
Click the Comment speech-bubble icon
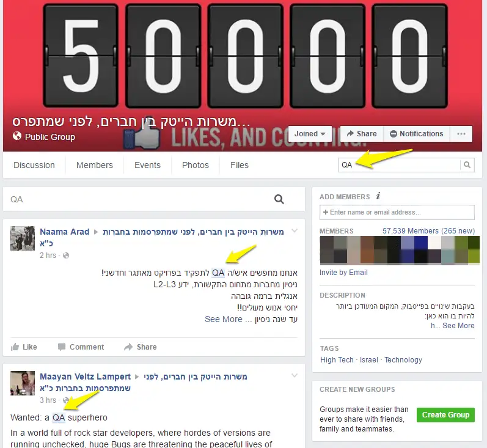click(x=62, y=347)
